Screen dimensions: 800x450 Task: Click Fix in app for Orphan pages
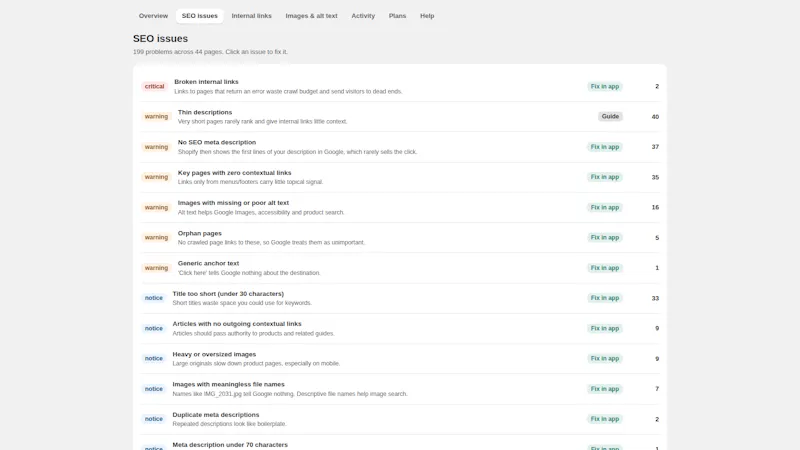pos(605,238)
